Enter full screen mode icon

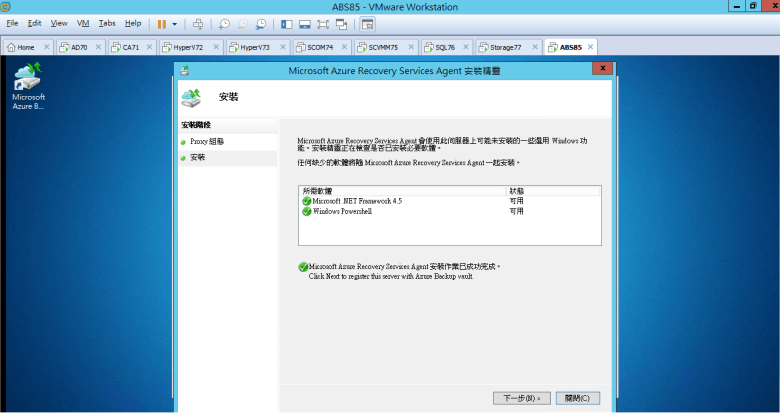tap(325, 23)
